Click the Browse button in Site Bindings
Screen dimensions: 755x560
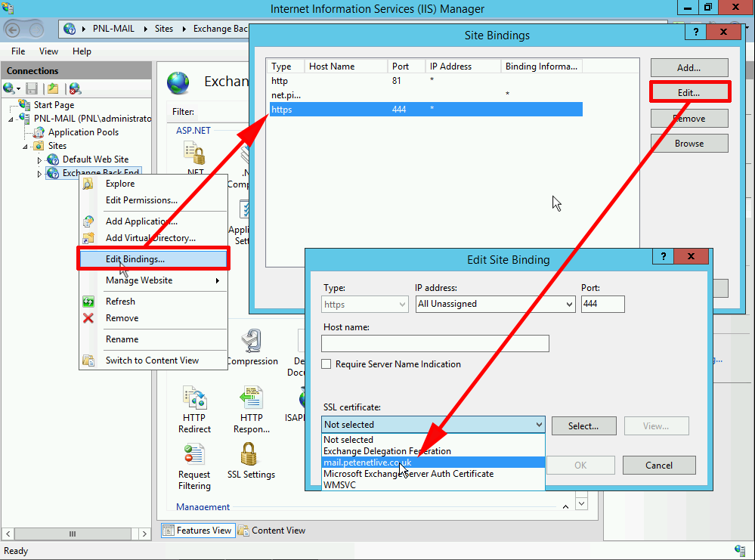(x=689, y=144)
